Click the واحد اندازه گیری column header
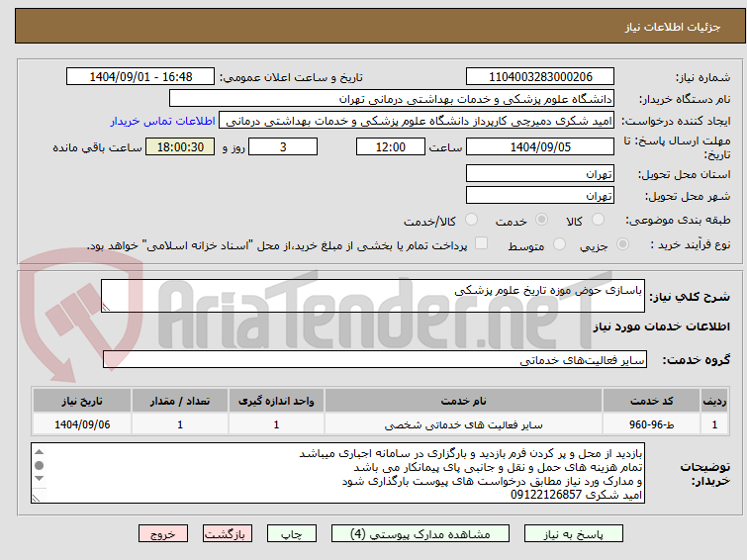747x560 pixels. [276, 401]
